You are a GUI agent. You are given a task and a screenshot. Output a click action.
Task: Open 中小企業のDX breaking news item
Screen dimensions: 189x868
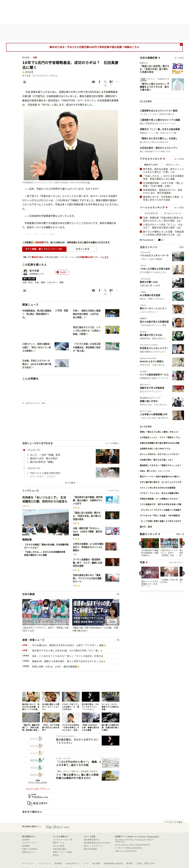click(x=68, y=645)
